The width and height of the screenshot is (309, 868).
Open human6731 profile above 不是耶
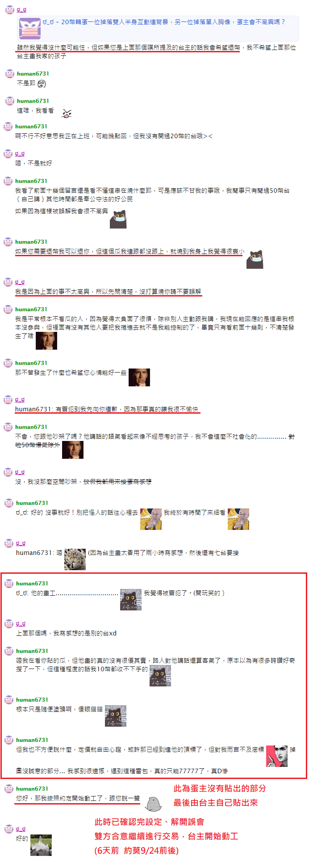pyautogui.click(x=33, y=74)
